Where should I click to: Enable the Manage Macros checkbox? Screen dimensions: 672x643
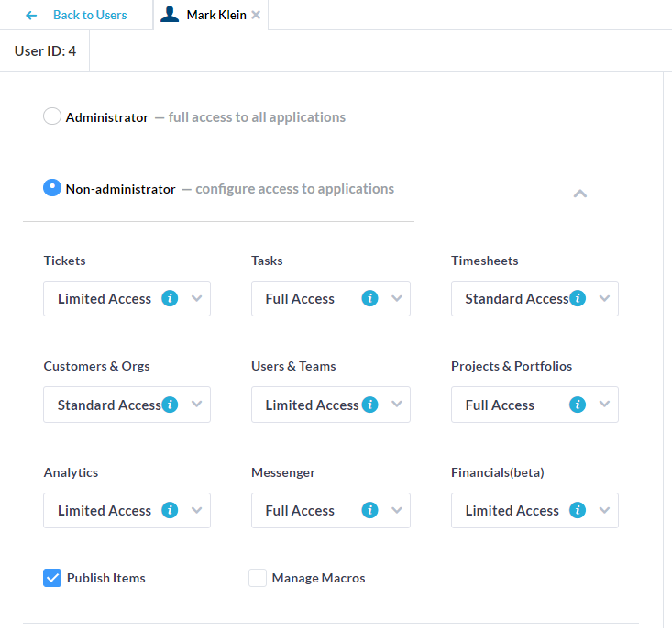click(x=258, y=578)
